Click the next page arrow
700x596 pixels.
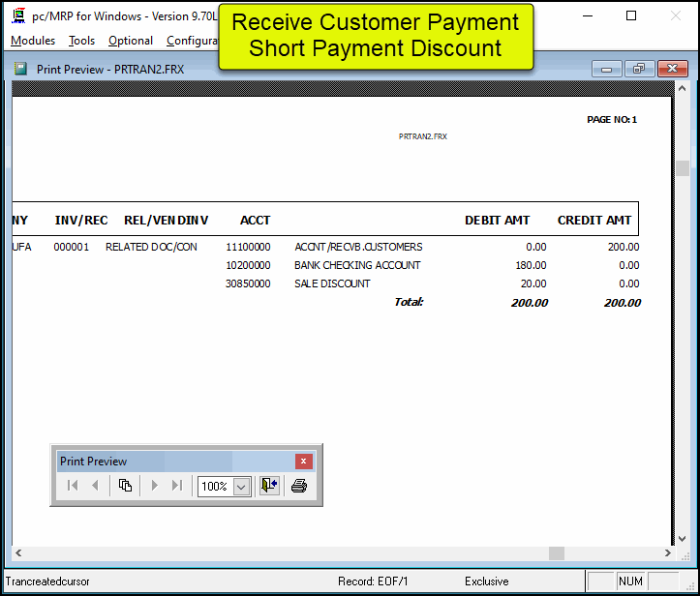click(x=154, y=486)
